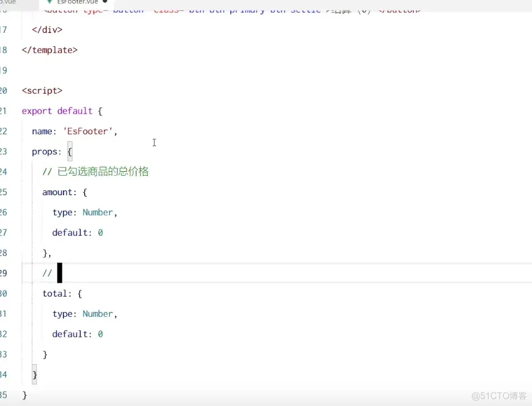Click default 0 value under total
The width and height of the screenshot is (532, 406).
[100, 334]
